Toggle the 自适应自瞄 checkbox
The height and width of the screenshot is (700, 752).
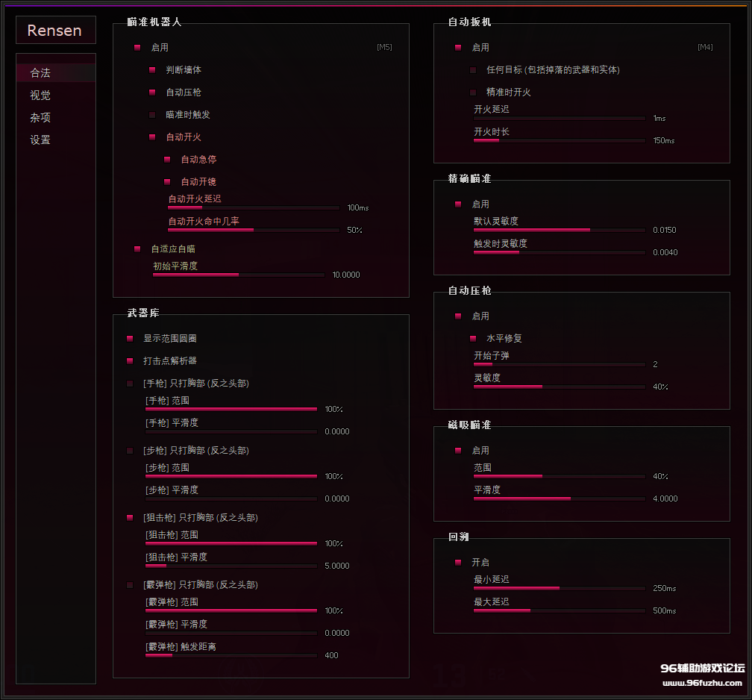point(137,249)
